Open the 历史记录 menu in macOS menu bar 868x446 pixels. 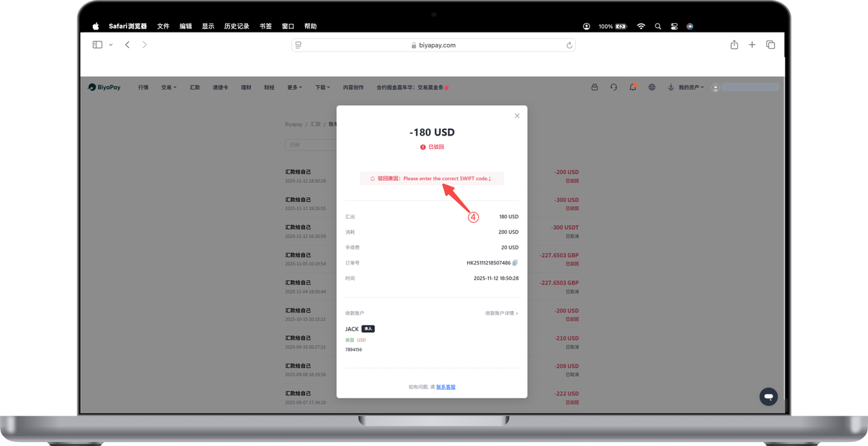point(237,26)
